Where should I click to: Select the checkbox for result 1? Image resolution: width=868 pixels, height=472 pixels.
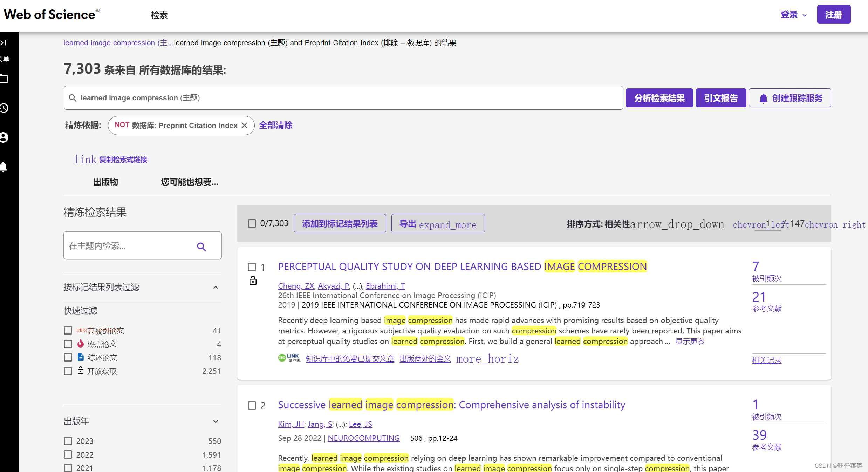(252, 267)
